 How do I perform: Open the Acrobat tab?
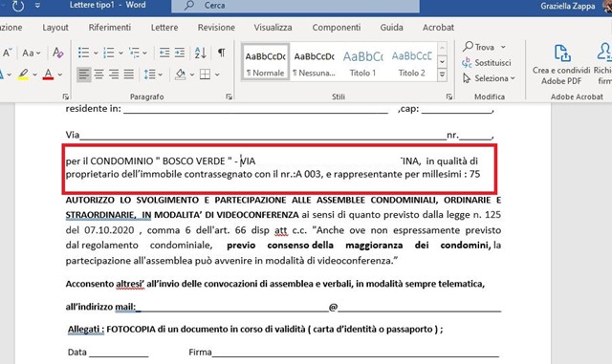coord(438,28)
